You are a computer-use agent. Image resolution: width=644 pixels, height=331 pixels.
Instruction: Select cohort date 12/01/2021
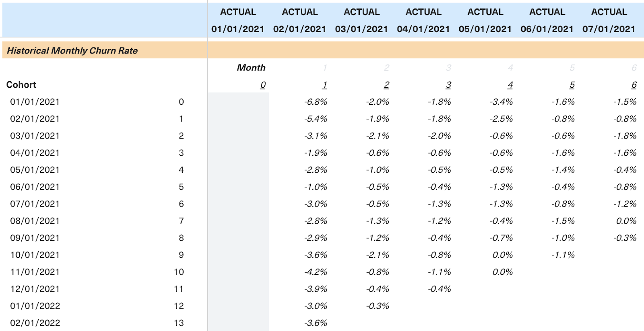35,289
